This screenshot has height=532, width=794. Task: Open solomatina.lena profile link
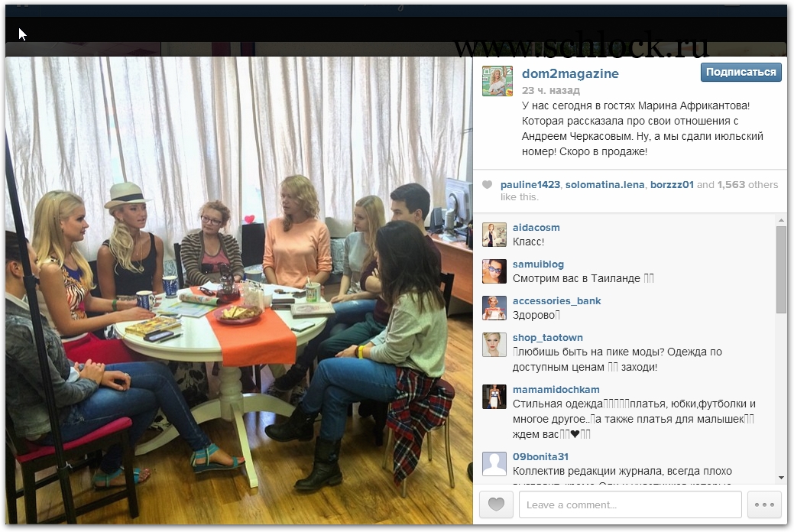click(x=604, y=184)
